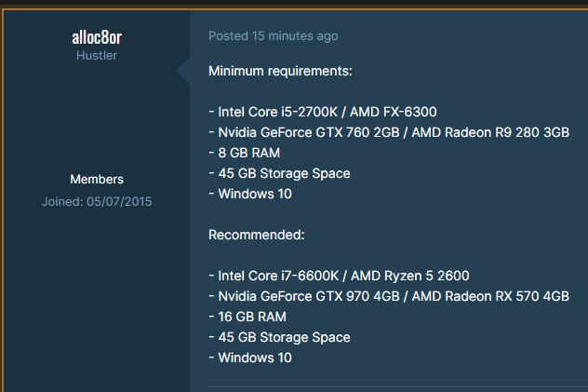
Task: Click the Recommended heading
Action: pos(257,235)
